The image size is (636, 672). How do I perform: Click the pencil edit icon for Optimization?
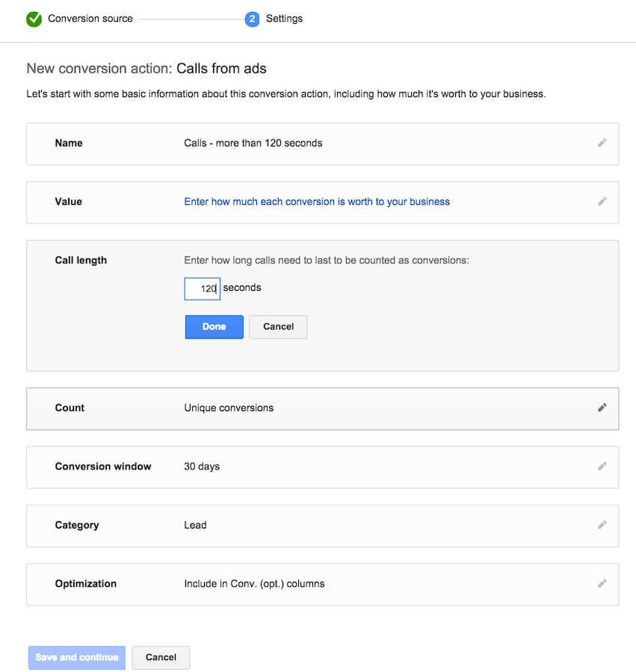click(602, 584)
